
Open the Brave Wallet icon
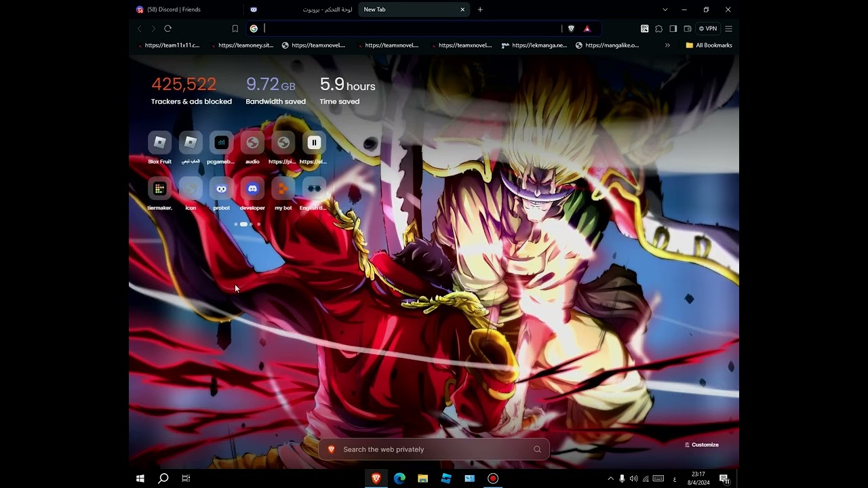[x=687, y=28]
